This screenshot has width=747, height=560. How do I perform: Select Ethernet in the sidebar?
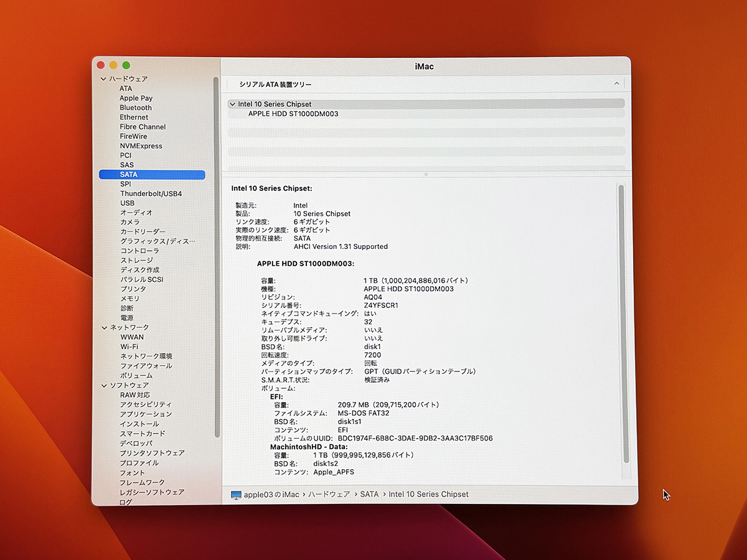134,117
